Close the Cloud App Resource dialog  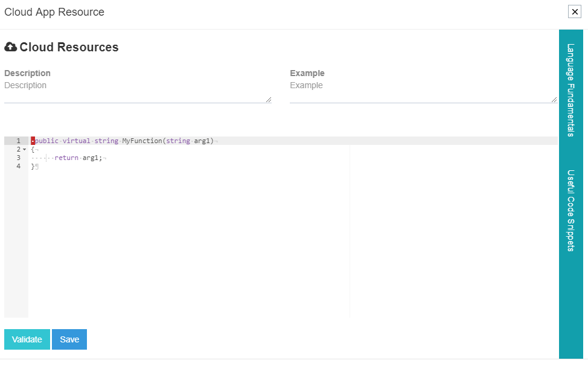click(x=575, y=12)
